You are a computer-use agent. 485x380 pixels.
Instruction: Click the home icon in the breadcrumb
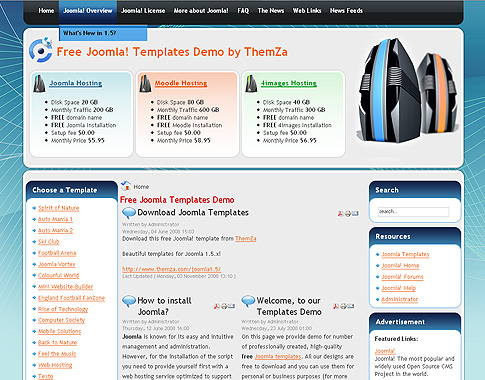pos(126,186)
